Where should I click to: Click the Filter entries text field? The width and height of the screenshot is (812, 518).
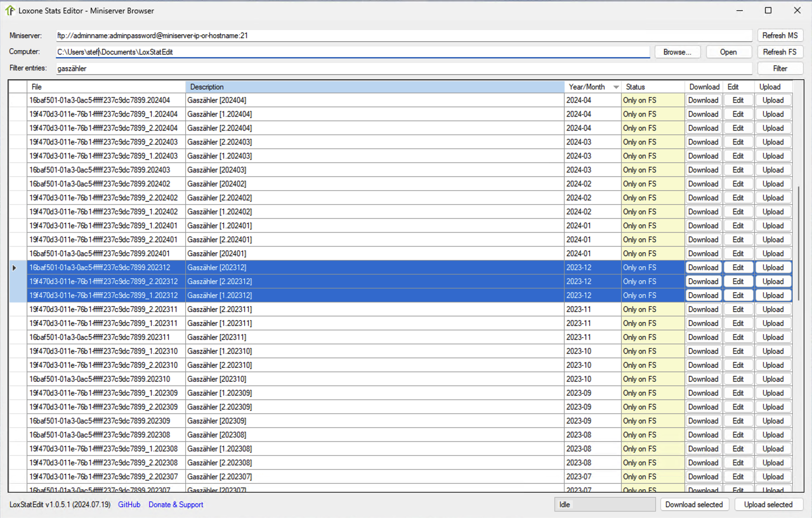click(x=403, y=68)
